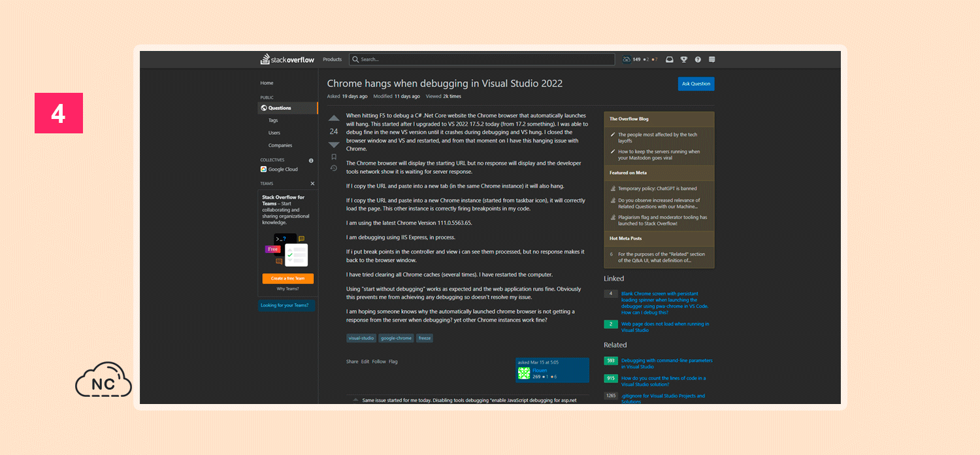Select Questions in the left sidebar
The height and width of the screenshot is (455, 980).
pos(288,108)
